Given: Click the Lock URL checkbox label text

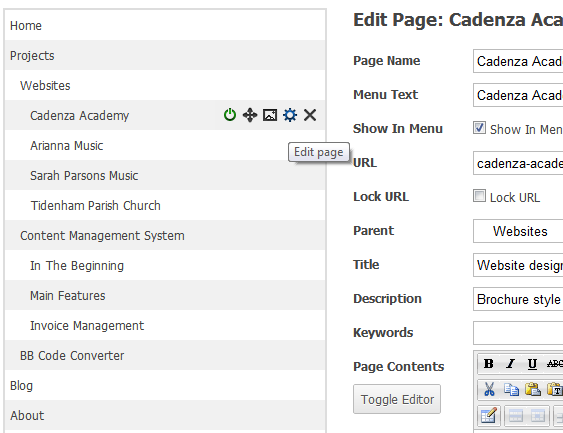Looking at the screenshot, I should pos(515,197).
